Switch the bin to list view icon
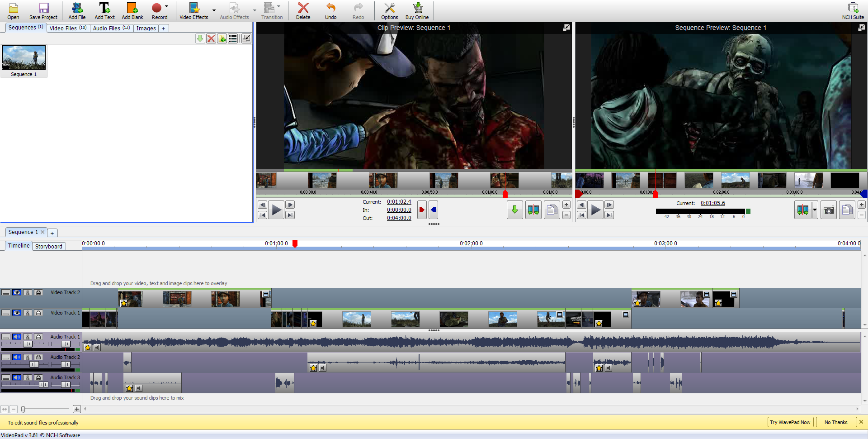 233,38
